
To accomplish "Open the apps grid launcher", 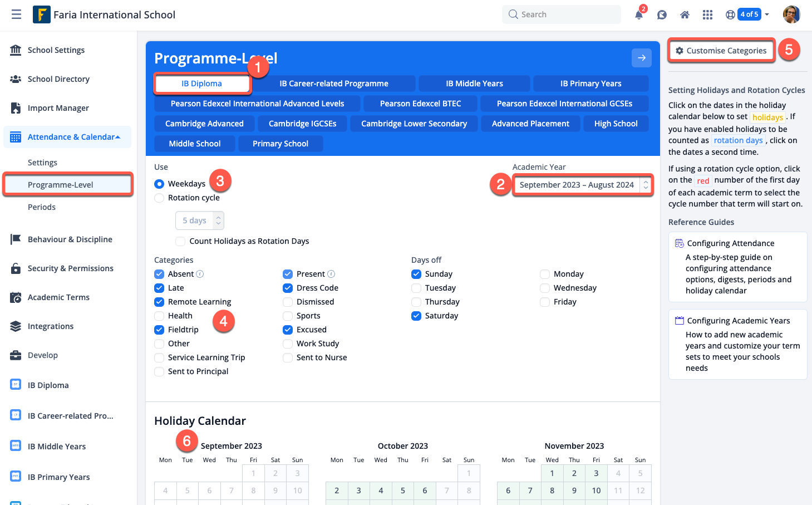I will coord(707,15).
